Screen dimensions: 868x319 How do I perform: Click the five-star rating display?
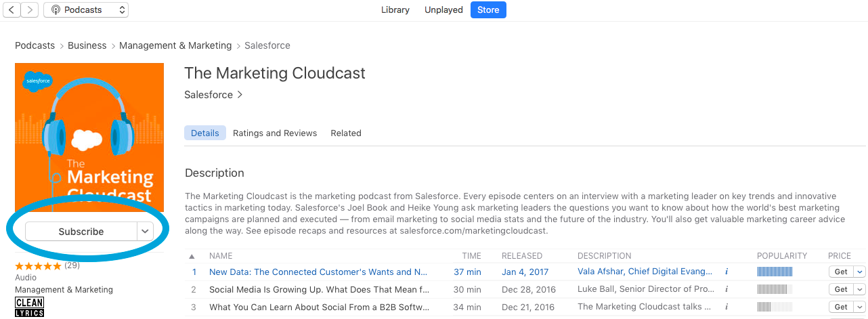pos(39,265)
